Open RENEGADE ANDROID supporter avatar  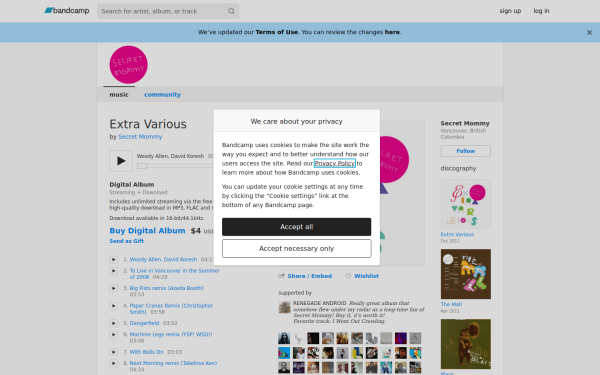coord(284,307)
